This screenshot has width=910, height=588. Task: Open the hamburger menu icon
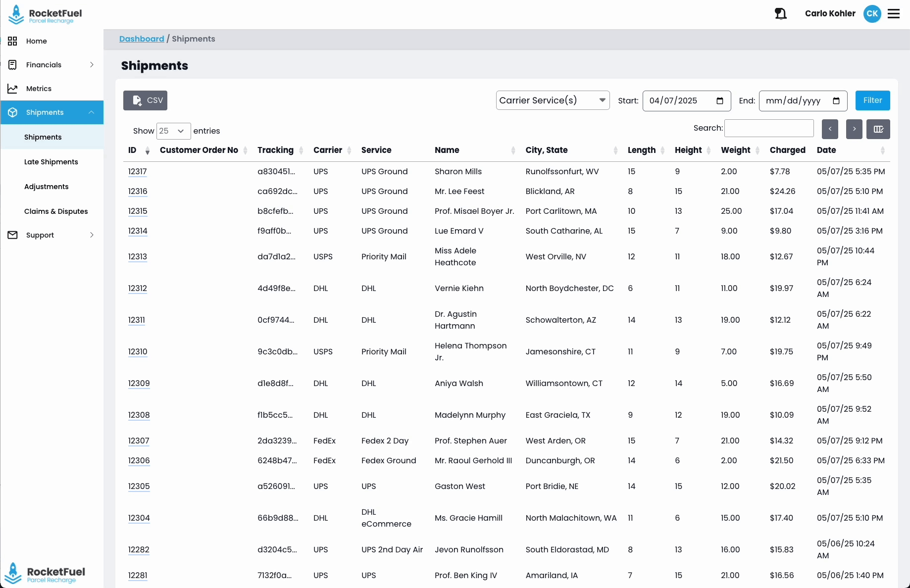click(x=894, y=14)
